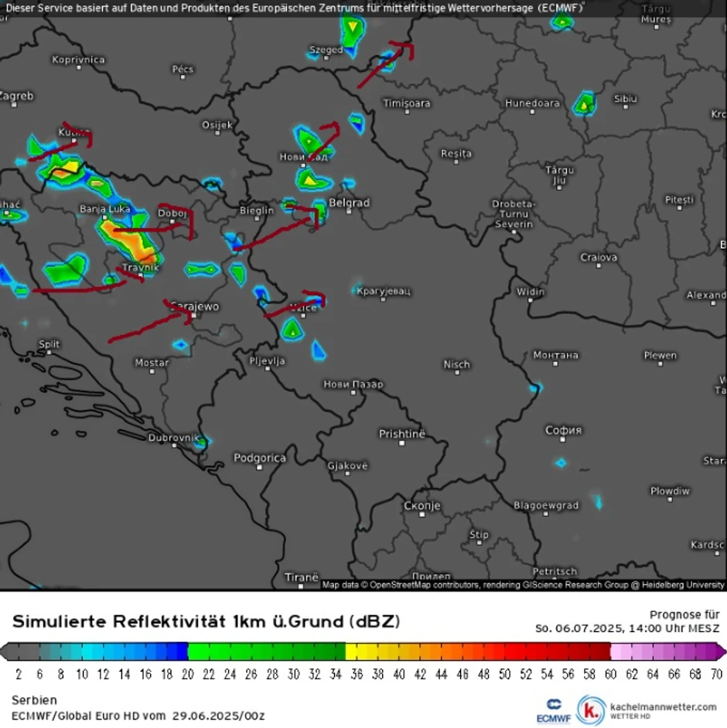This screenshot has width=727, height=728.
Task: Click the София city marker
Action: tap(563, 439)
